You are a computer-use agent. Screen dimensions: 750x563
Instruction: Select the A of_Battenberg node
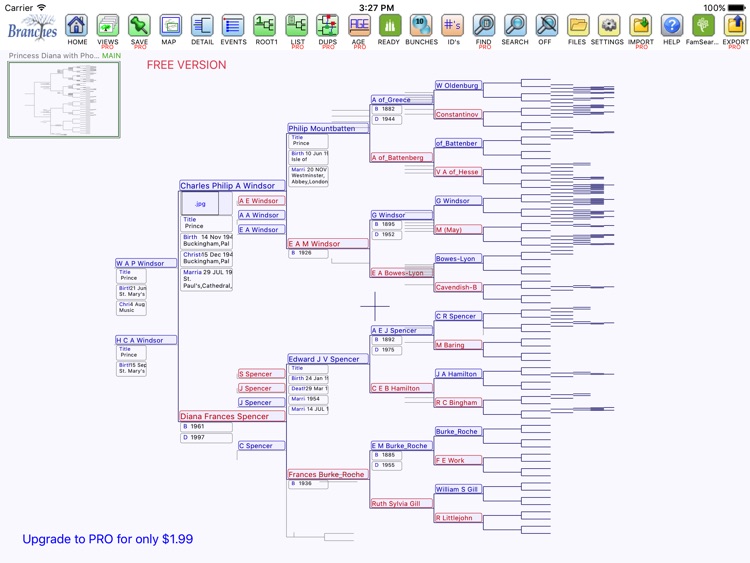(402, 157)
